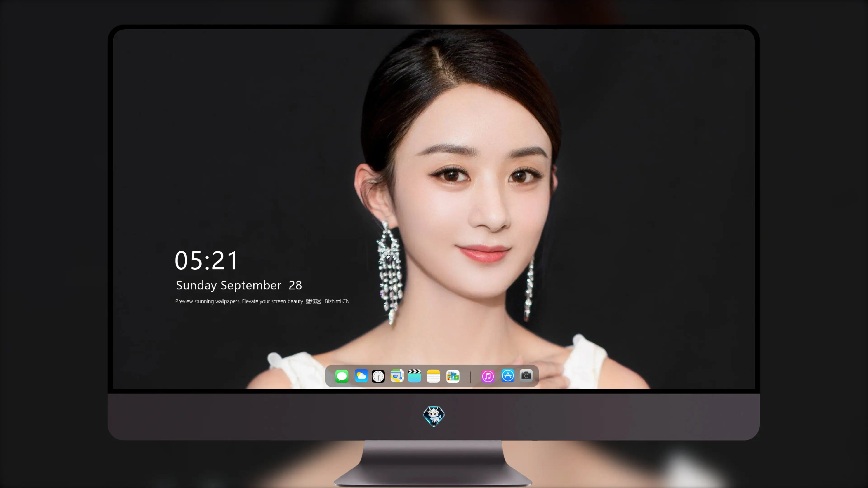Image resolution: width=868 pixels, height=488 pixels.
Task: Click the Bizhimi.CN tagline text
Action: click(262, 301)
